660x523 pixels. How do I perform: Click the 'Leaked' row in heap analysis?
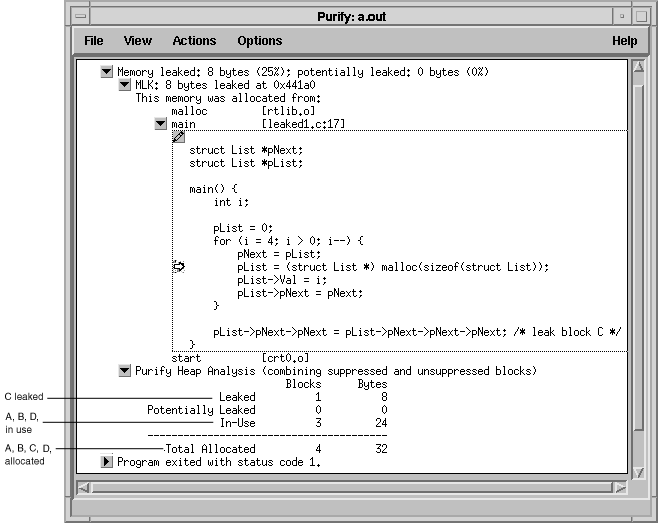click(303, 397)
